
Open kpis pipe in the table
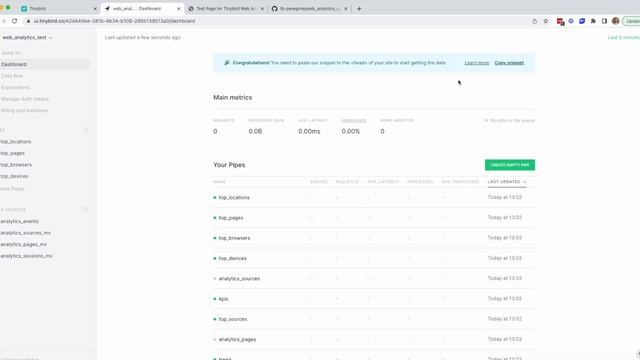click(223, 299)
